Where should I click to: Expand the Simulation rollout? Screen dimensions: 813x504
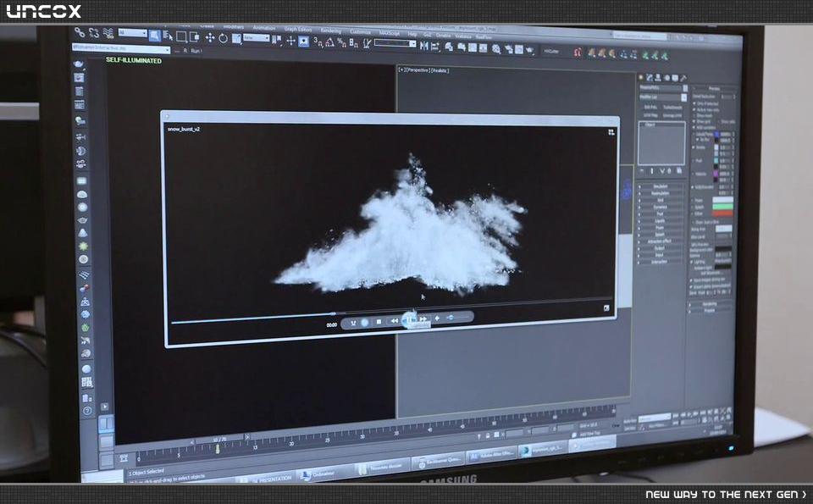pyautogui.click(x=661, y=186)
